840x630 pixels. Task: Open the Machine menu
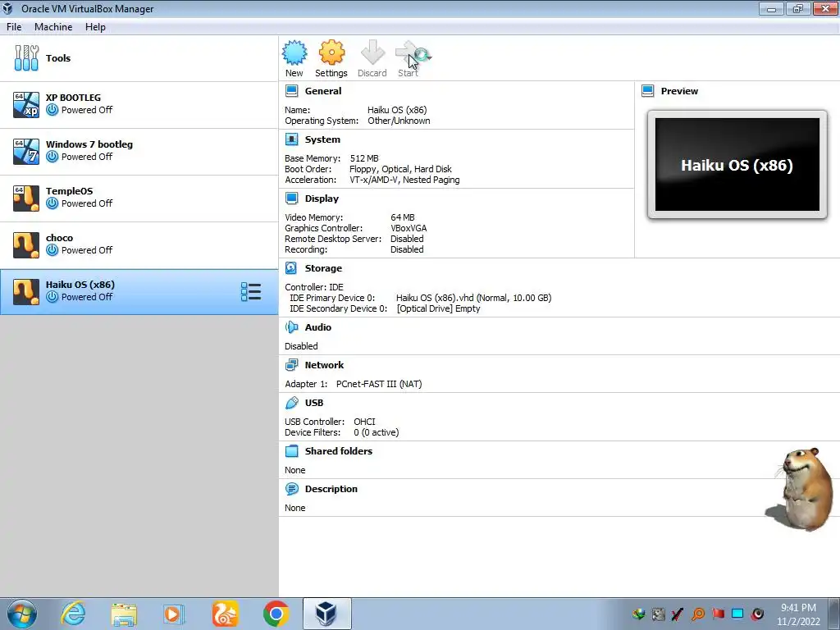pyautogui.click(x=53, y=27)
